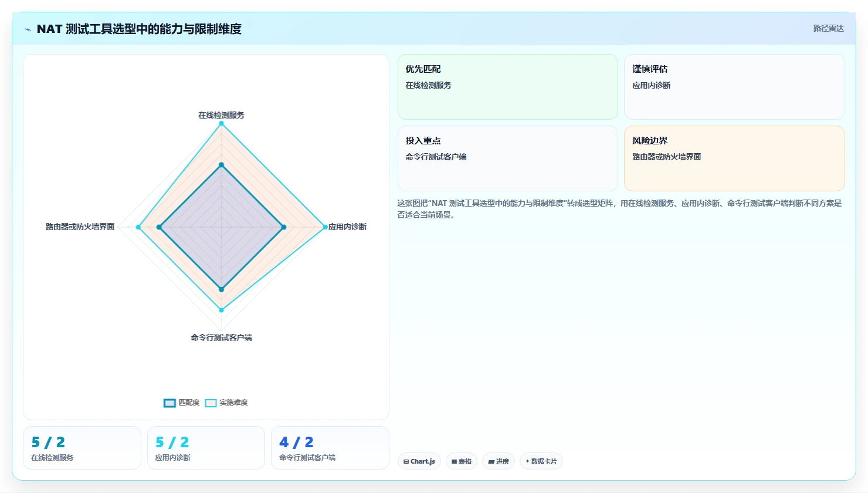Viewport: 868px width, 493px height.
Task: Open the 优先匹配 card
Action: point(508,87)
